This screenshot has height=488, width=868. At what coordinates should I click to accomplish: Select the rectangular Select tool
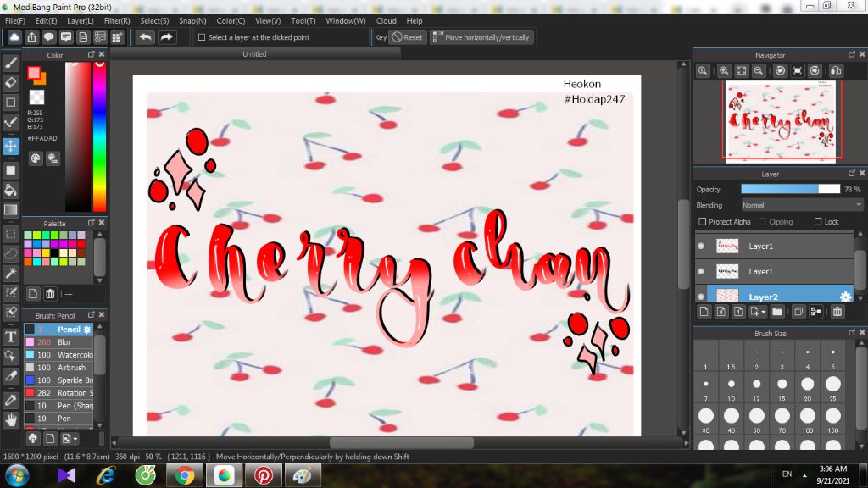pyautogui.click(x=10, y=234)
